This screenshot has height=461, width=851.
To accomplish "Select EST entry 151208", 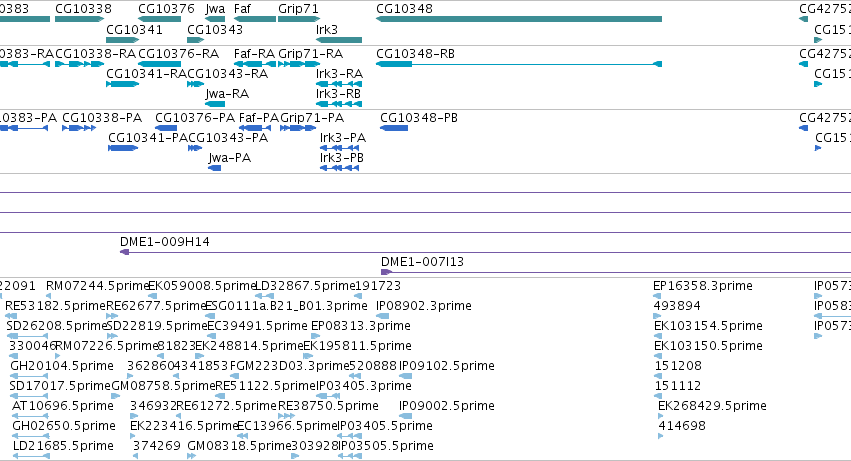I will [x=678, y=366].
